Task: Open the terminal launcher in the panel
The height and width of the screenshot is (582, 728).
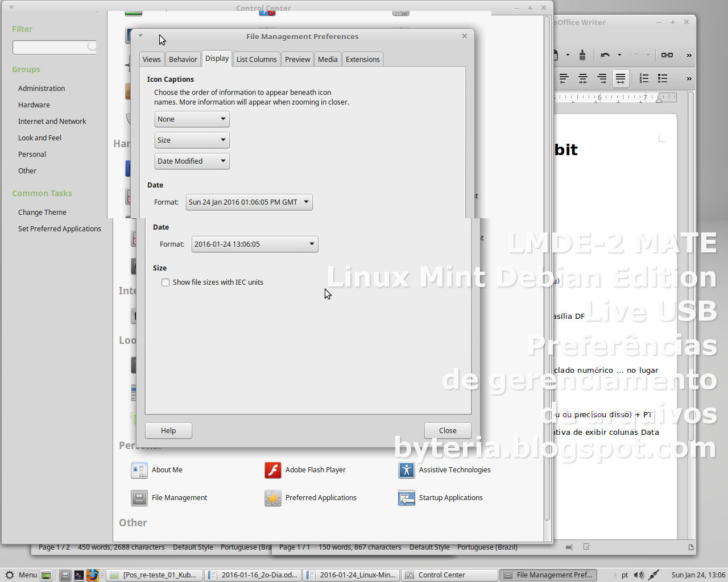Action: pyautogui.click(x=79, y=575)
